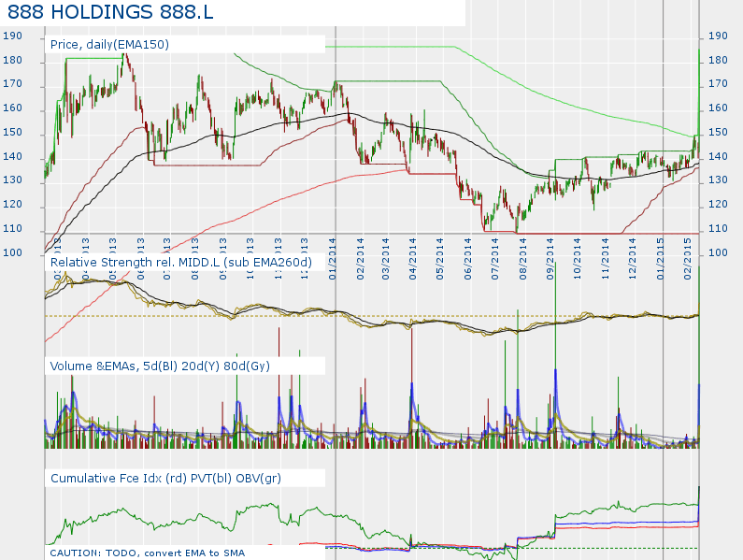The image size is (743, 560).
Task: Select 120 on the right price axis
Action: (718, 205)
